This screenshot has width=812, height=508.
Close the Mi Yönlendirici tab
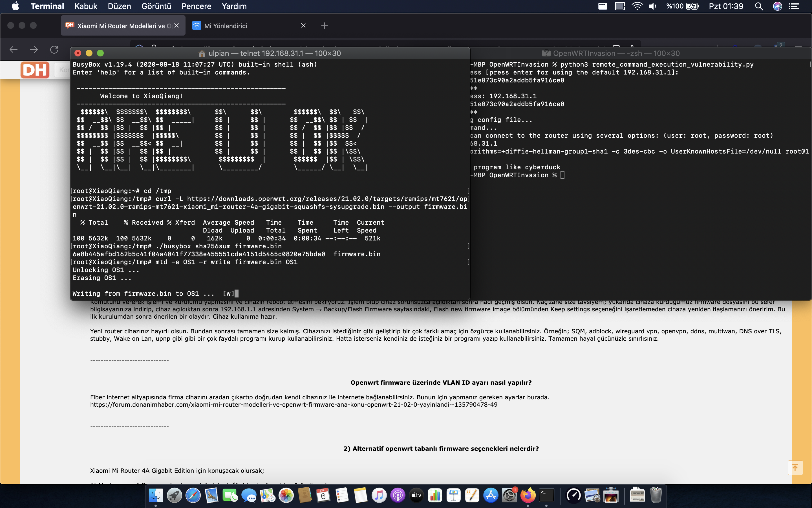coord(303,25)
